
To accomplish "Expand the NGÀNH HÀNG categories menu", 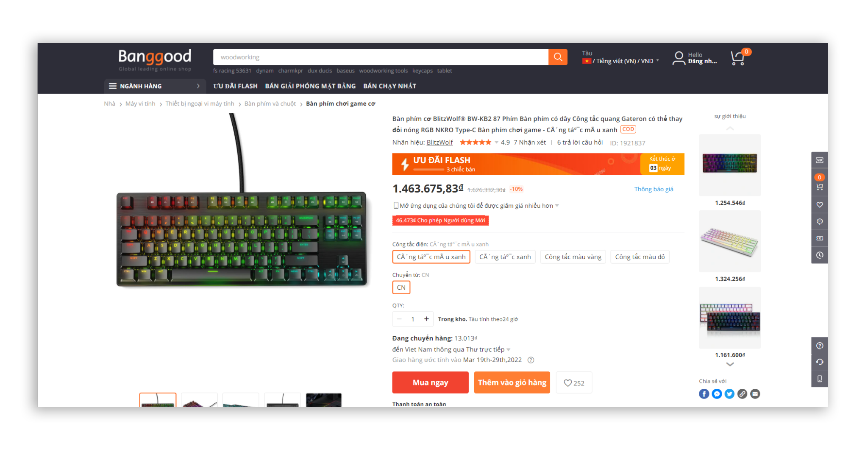I will pos(155,86).
